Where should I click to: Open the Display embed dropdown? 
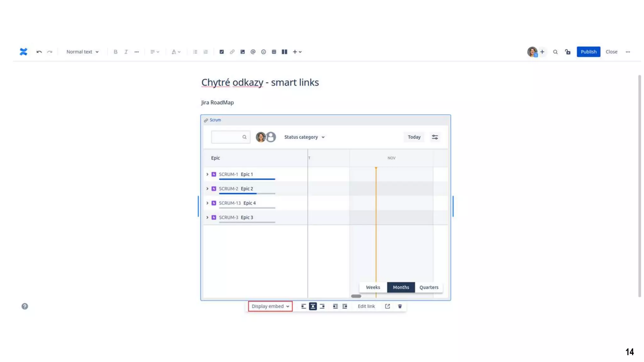pyautogui.click(x=270, y=306)
